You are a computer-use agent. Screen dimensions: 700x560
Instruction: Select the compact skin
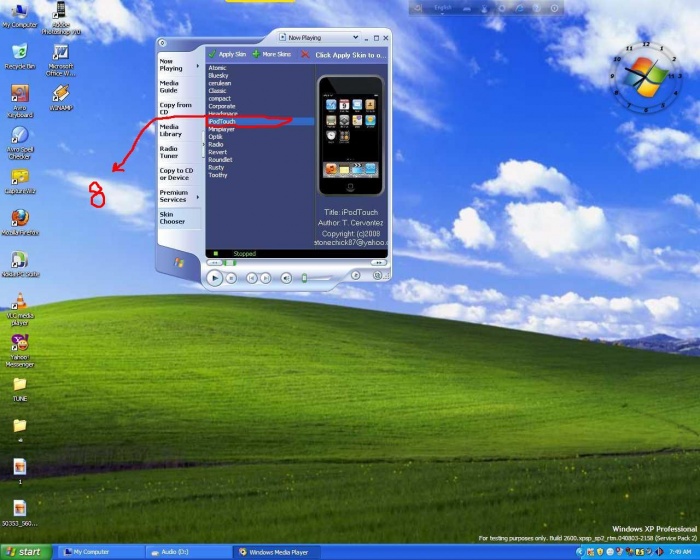coord(220,98)
